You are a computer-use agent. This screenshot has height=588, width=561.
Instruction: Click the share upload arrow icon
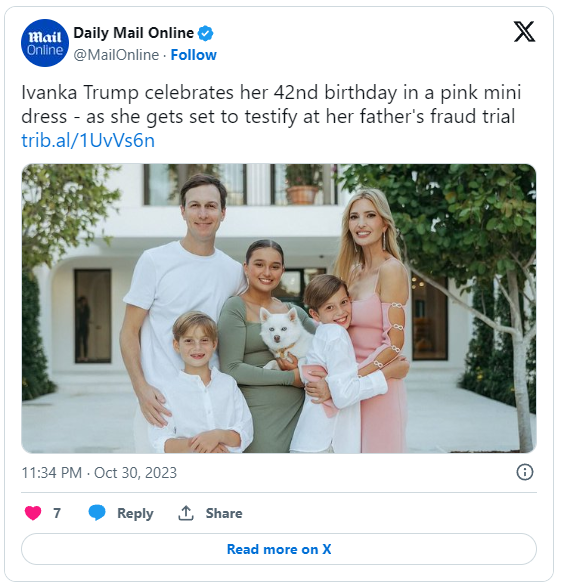coord(186,513)
